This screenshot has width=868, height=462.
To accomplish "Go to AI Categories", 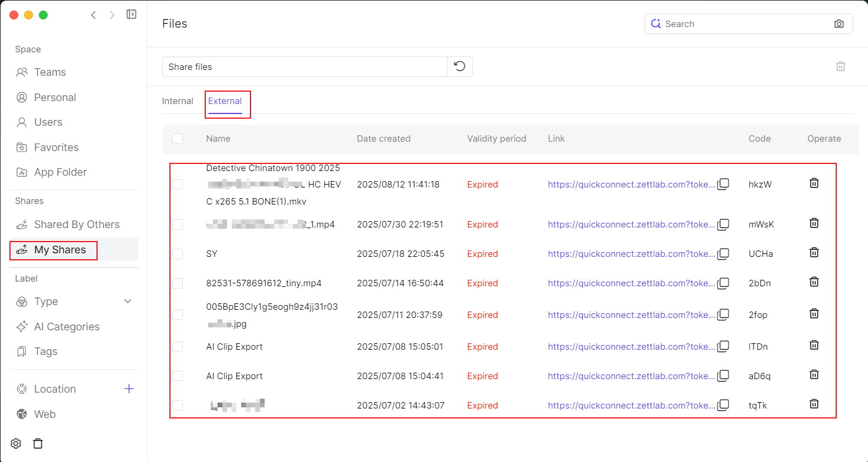I will [x=66, y=327].
